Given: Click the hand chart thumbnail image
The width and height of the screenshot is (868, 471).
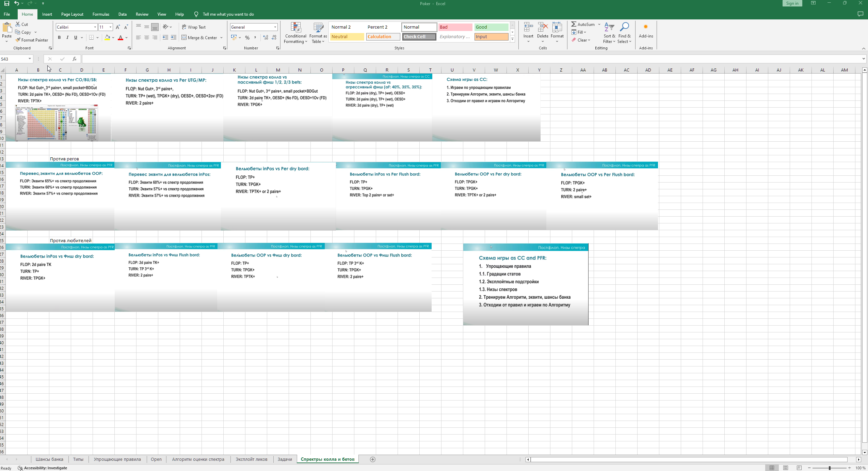Looking at the screenshot, I should point(56,123).
